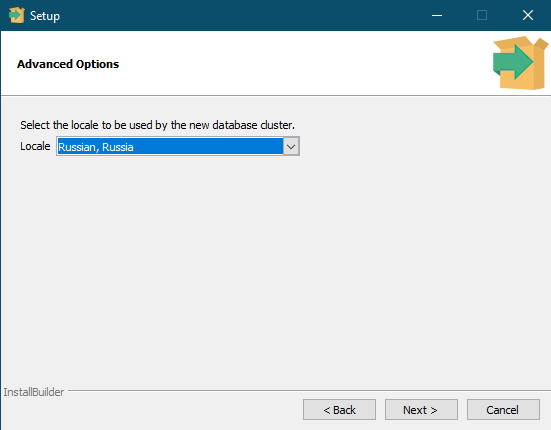Image resolution: width=551 pixels, height=430 pixels.
Task: Click the large package box logo
Action: pos(520,63)
